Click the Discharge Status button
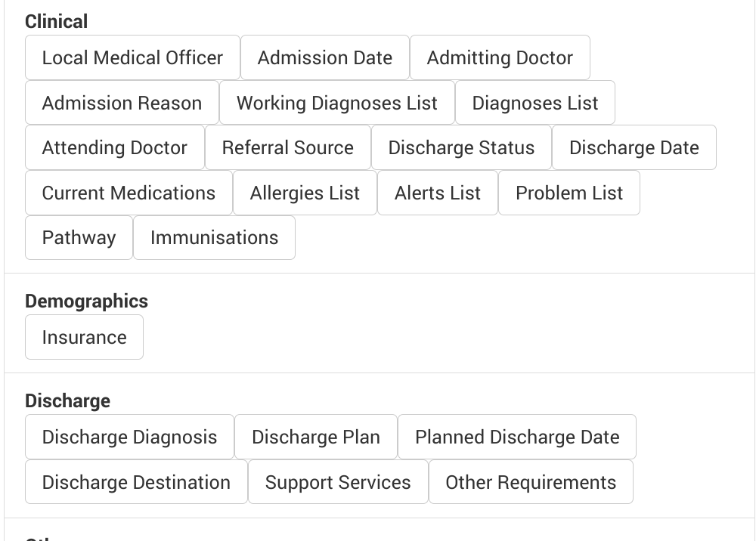The width and height of the screenshot is (756, 541). pos(461,147)
